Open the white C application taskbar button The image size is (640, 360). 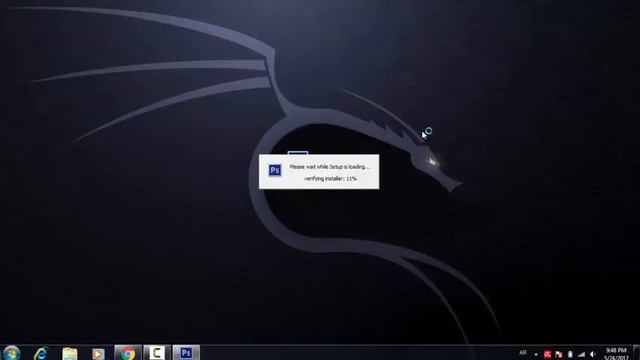[157, 353]
